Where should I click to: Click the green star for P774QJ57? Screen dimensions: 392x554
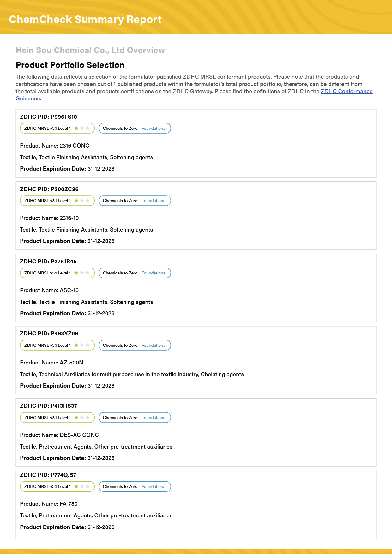pos(76,486)
